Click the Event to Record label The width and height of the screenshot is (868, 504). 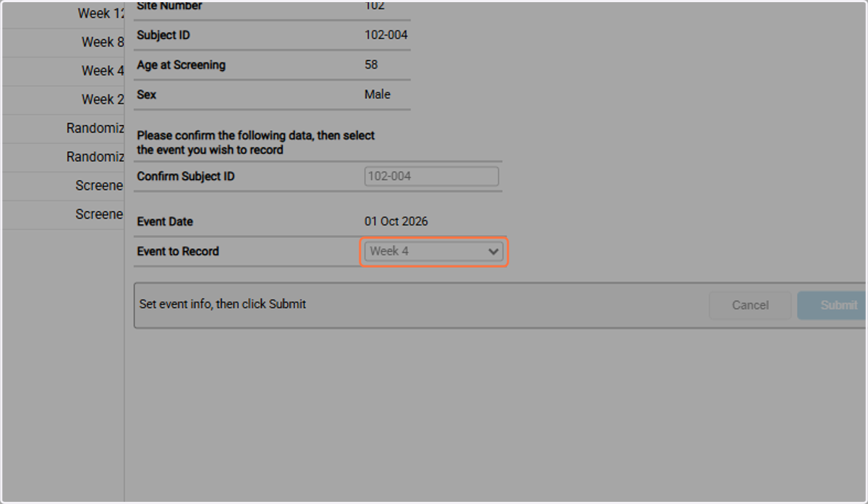click(178, 252)
